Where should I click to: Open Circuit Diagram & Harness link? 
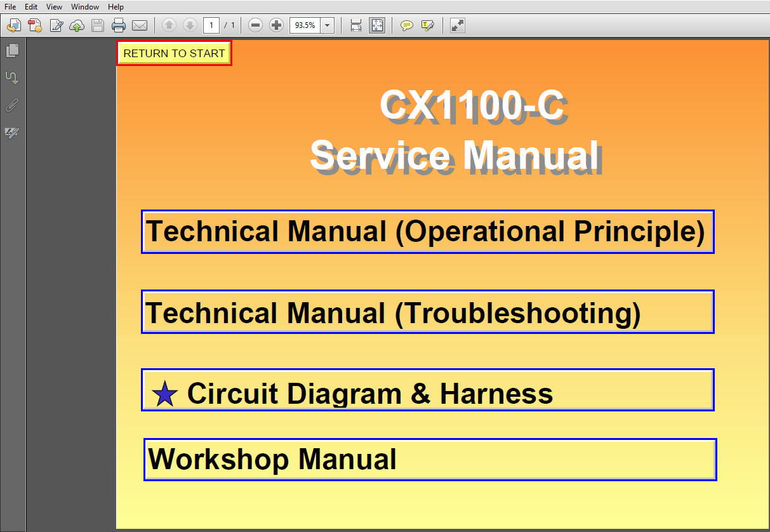[x=428, y=390]
